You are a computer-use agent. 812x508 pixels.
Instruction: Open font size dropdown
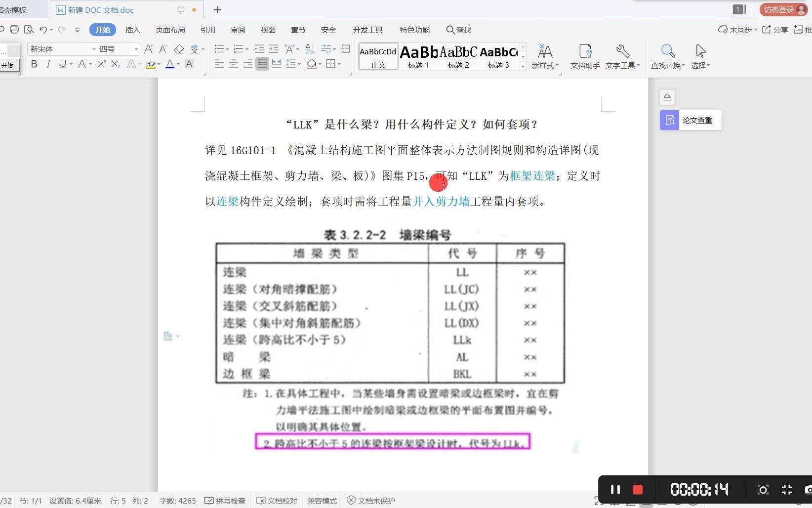point(136,49)
